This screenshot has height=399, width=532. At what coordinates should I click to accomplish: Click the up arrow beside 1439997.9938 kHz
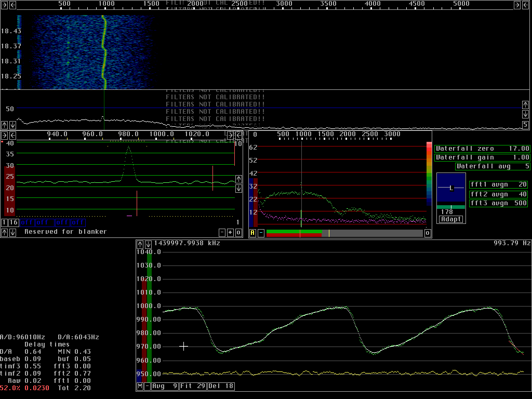click(x=140, y=244)
